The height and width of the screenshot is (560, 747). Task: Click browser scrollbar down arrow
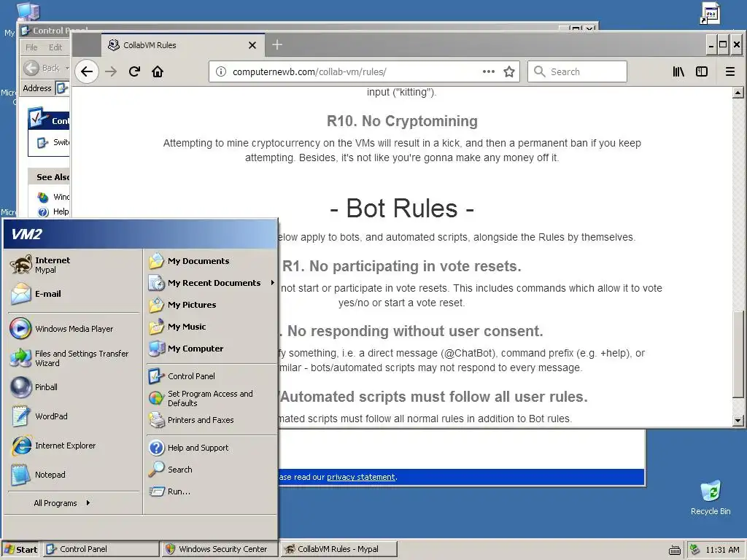[x=738, y=420]
